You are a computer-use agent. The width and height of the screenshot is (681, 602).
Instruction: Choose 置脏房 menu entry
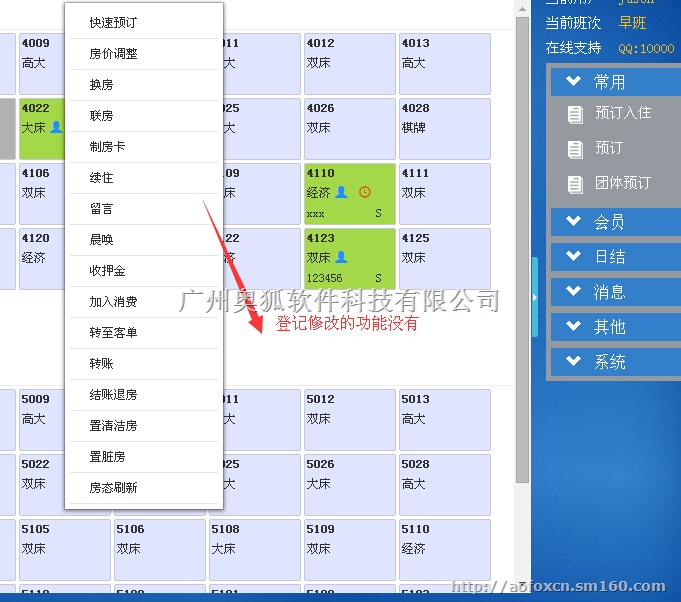click(144, 457)
